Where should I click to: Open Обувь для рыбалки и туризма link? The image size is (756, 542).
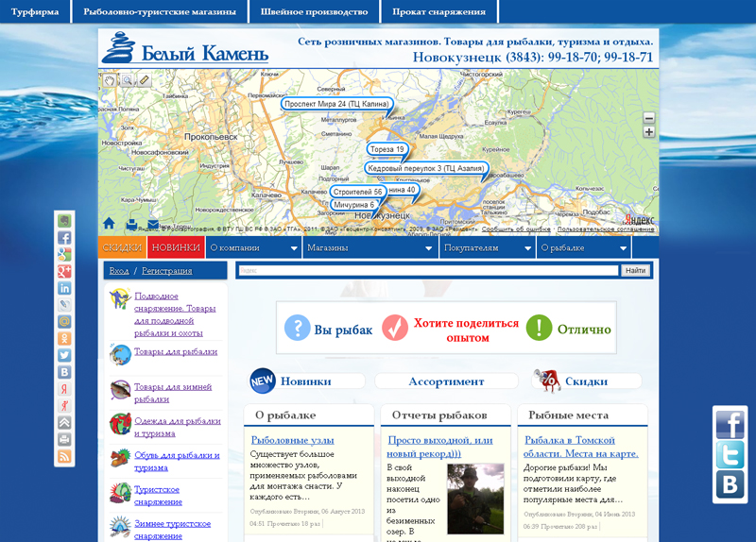177,461
